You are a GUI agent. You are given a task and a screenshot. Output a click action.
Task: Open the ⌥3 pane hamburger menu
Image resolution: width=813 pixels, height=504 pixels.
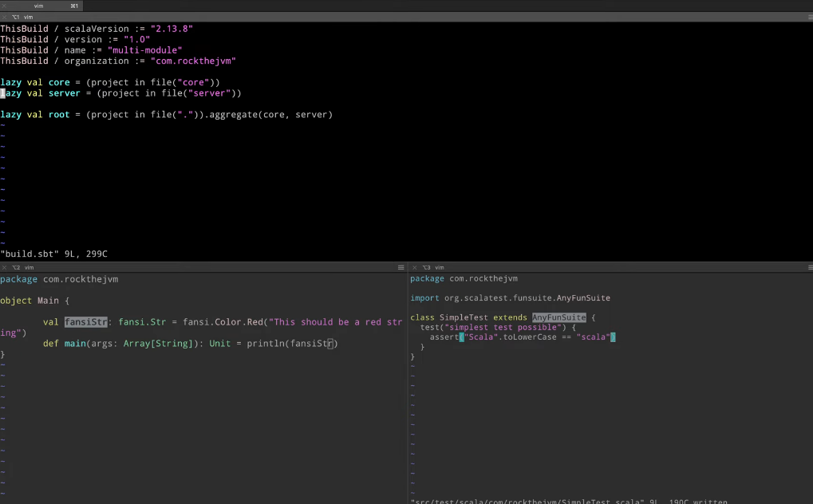click(x=811, y=268)
